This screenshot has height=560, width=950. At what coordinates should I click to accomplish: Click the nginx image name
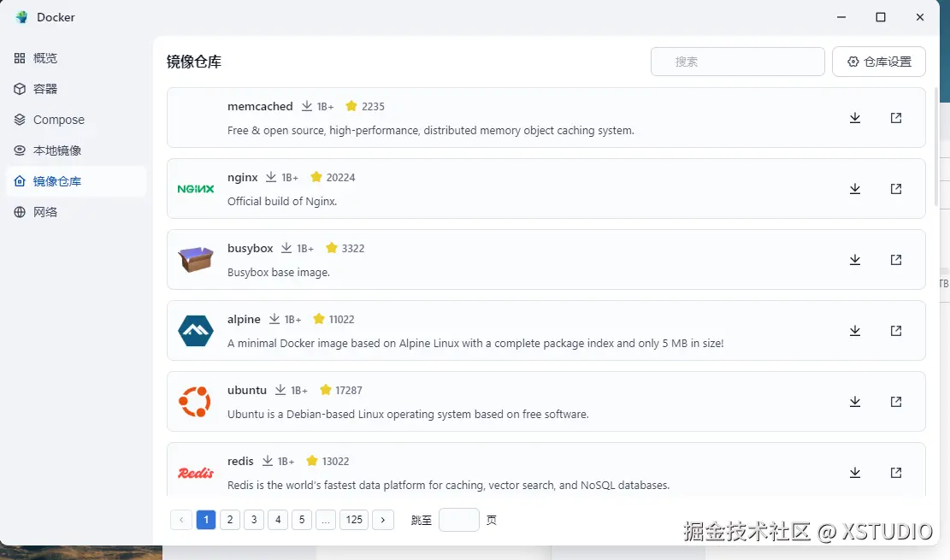coord(242,177)
